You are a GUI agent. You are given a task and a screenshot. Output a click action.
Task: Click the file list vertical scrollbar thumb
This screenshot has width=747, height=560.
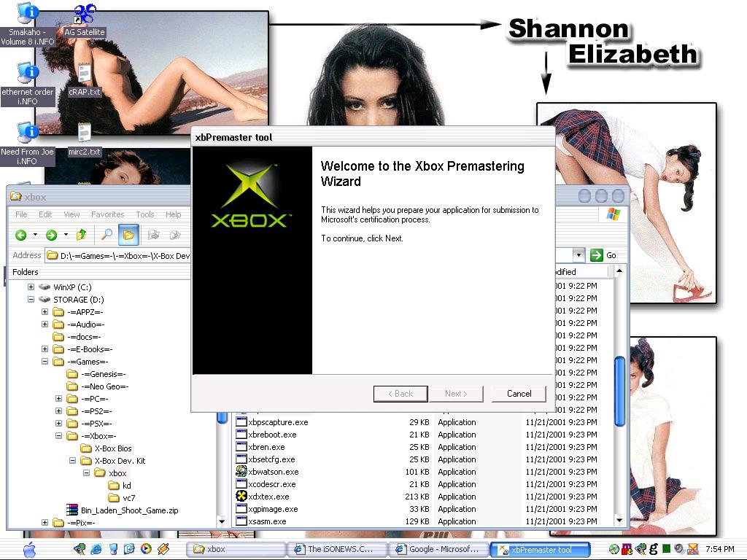pos(619,392)
